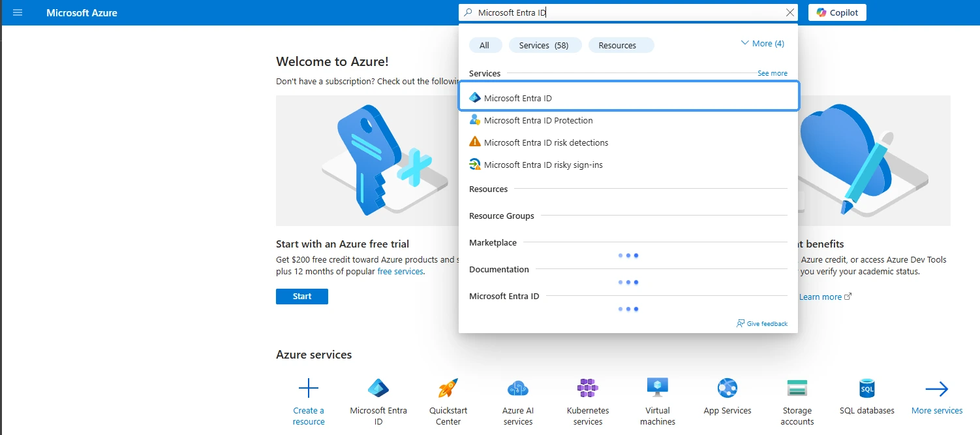The height and width of the screenshot is (435, 980).
Task: Click the Copilot button
Action: 837,12
